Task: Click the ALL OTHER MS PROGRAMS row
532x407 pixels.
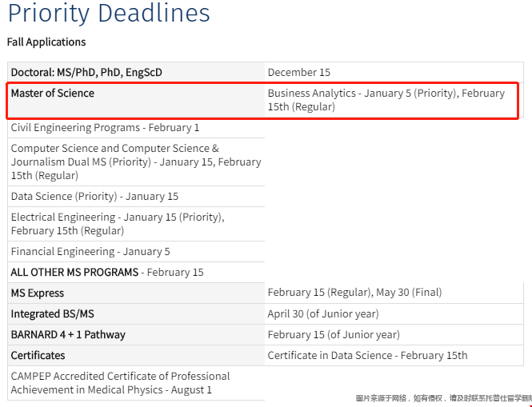Action: click(107, 272)
